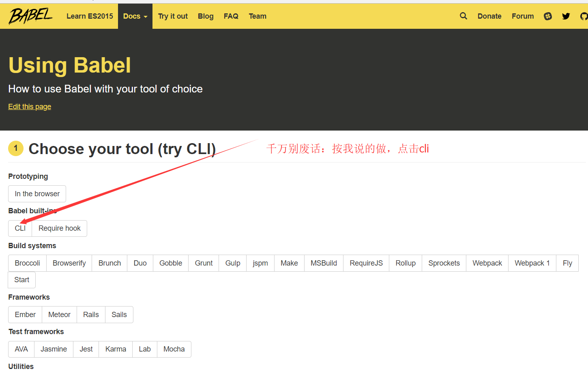
Task: Choose jspm build system
Action: pos(260,263)
